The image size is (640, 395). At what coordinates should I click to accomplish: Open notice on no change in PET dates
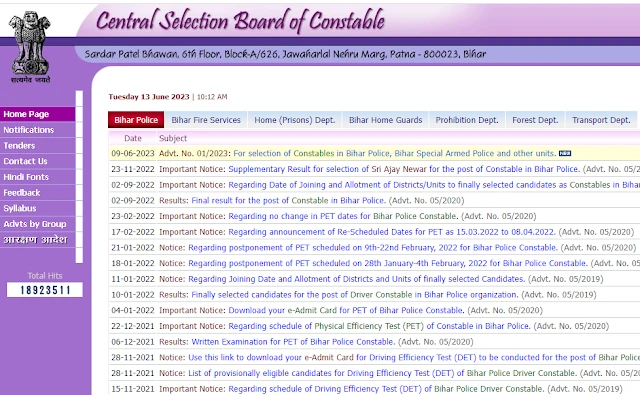click(343, 216)
